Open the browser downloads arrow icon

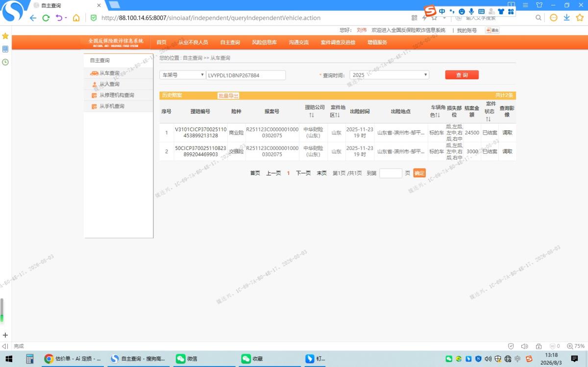pyautogui.click(x=566, y=18)
